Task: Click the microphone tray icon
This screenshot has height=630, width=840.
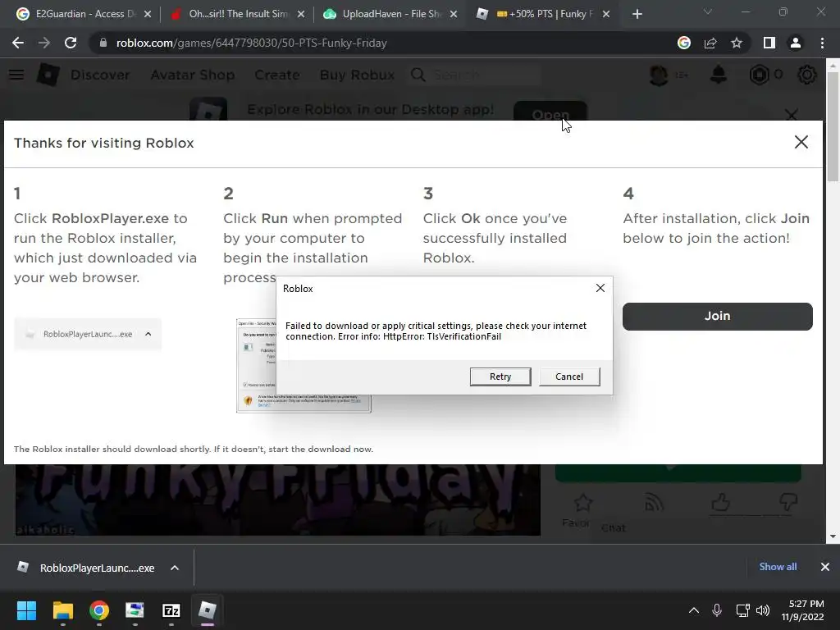Action: [x=717, y=610]
